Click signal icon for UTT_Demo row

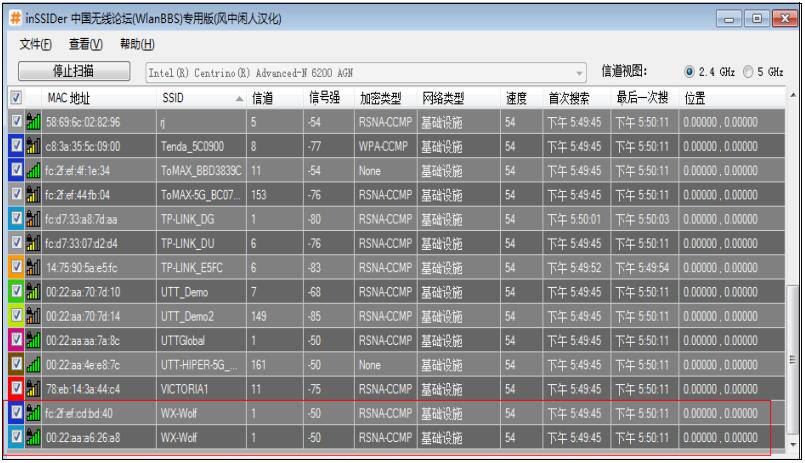coord(33,292)
